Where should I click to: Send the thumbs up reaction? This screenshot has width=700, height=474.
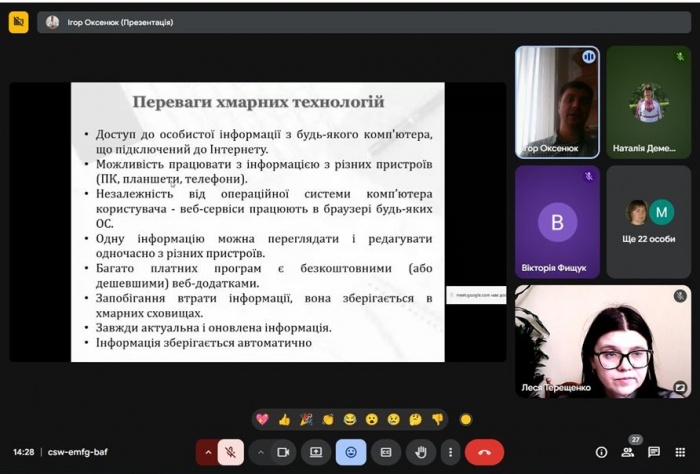284,419
